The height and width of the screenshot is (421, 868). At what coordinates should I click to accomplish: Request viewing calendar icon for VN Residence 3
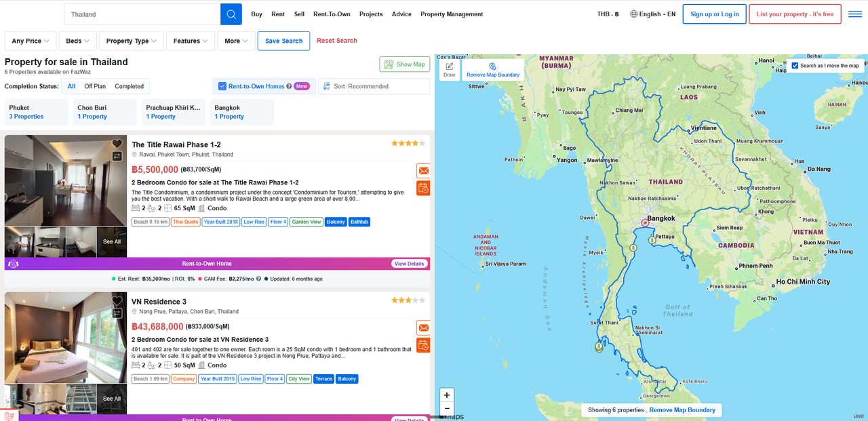point(423,345)
